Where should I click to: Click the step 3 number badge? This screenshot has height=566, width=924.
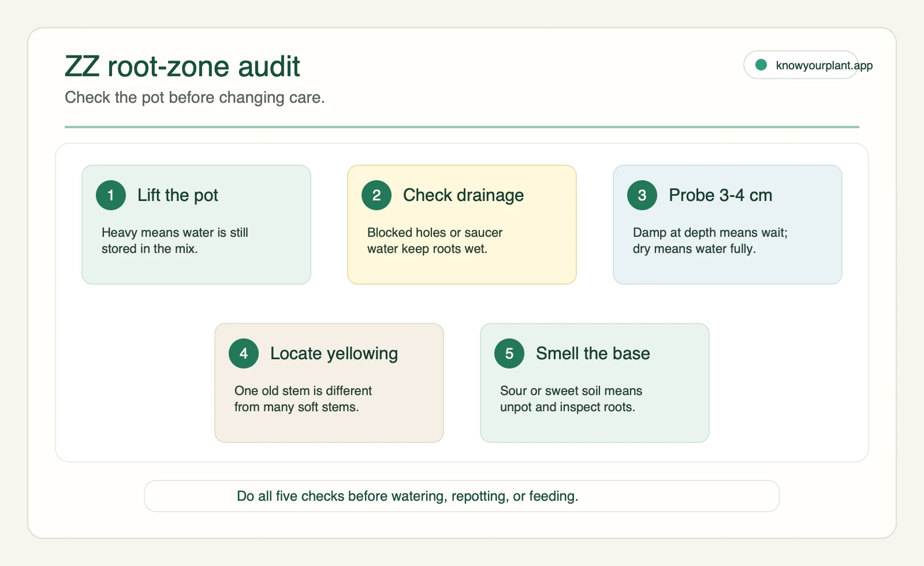[x=642, y=195]
